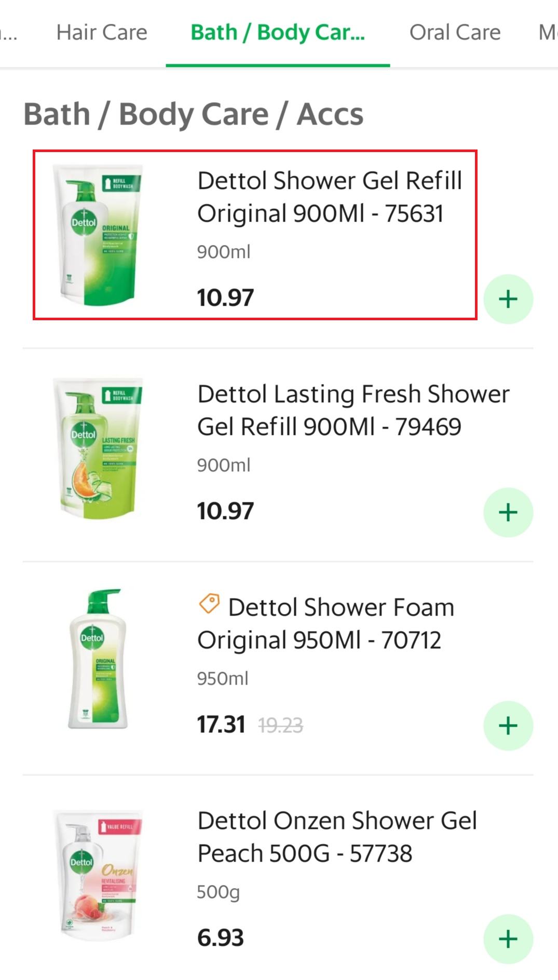Tap the orange promo tag icon

tap(209, 604)
